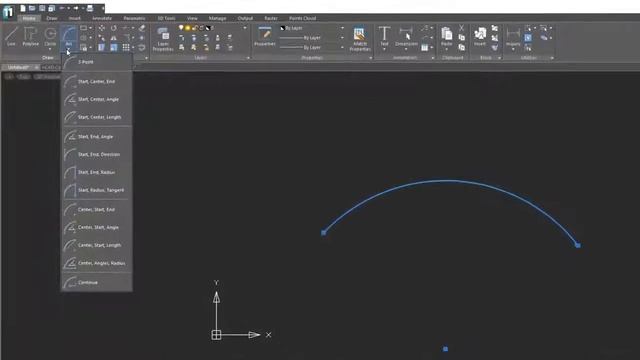The width and height of the screenshot is (640, 360).
Task: Open the Home ribbon tab
Action: pos(29,18)
